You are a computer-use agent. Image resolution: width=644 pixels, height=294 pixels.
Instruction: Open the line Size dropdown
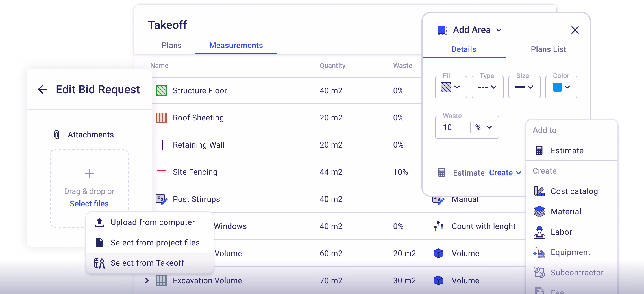(x=525, y=87)
